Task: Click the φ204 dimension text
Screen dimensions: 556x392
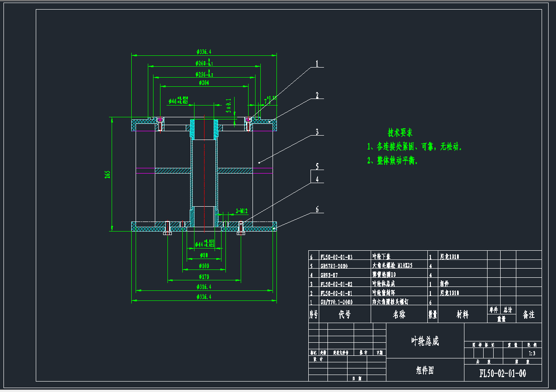Action: (x=205, y=82)
